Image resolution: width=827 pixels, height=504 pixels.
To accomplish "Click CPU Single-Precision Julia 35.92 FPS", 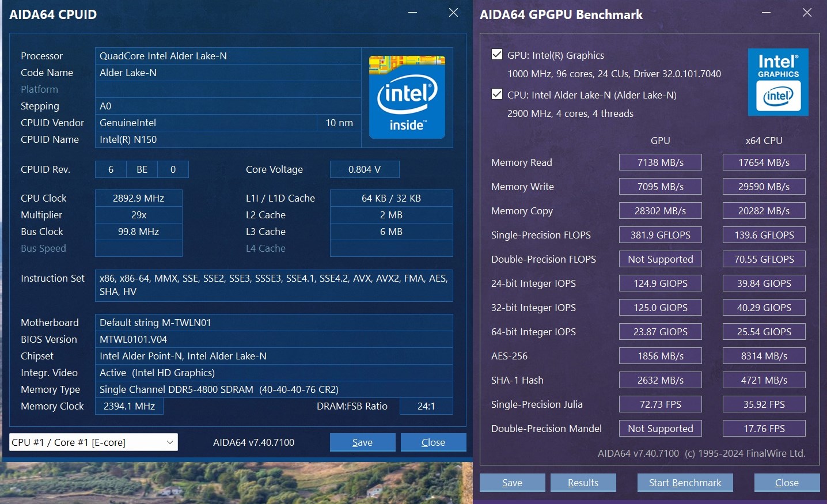I will tap(764, 404).
